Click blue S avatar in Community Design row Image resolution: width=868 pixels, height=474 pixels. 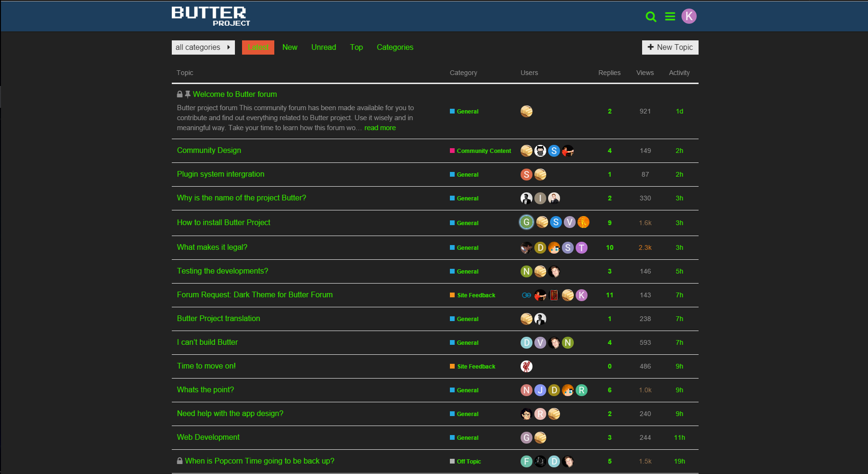[x=554, y=151]
